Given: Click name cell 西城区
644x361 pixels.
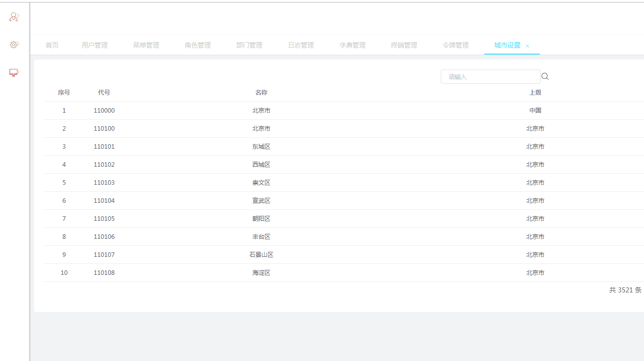Looking at the screenshot, I should 261,165.
